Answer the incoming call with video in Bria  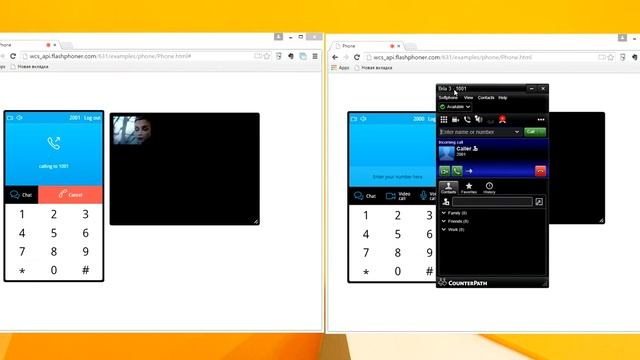444,171
